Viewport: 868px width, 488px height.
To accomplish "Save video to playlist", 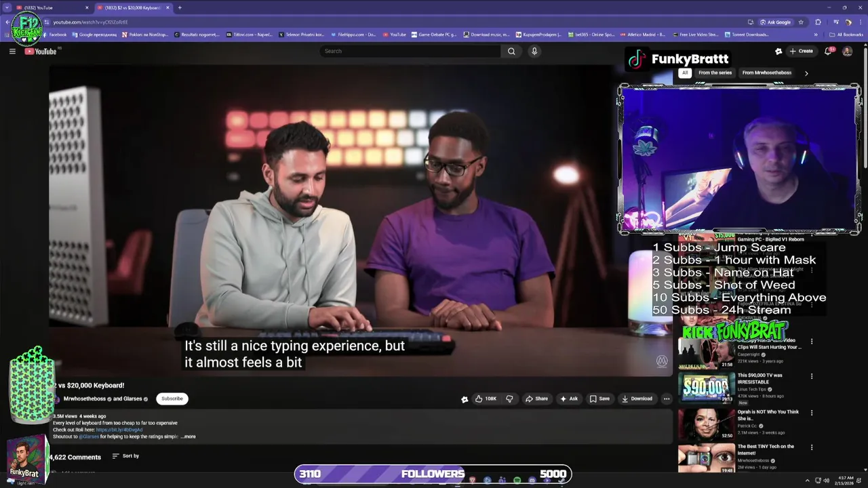I will pyautogui.click(x=599, y=399).
